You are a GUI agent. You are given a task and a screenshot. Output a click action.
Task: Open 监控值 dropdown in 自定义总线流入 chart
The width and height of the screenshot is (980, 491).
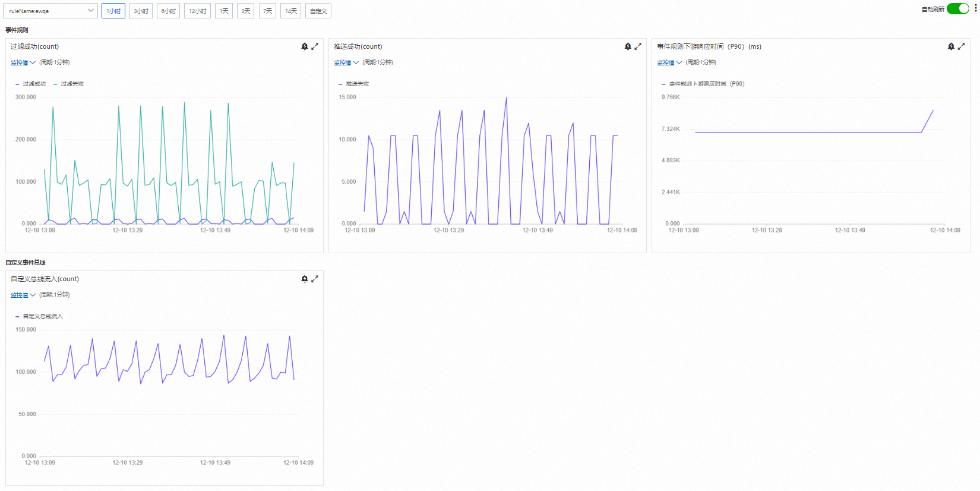click(23, 295)
